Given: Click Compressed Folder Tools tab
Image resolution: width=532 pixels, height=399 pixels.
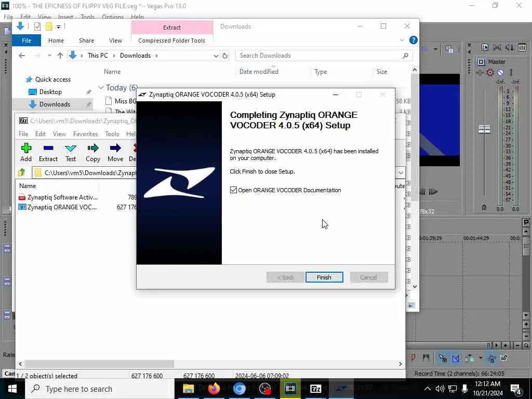Looking at the screenshot, I should tap(171, 41).
